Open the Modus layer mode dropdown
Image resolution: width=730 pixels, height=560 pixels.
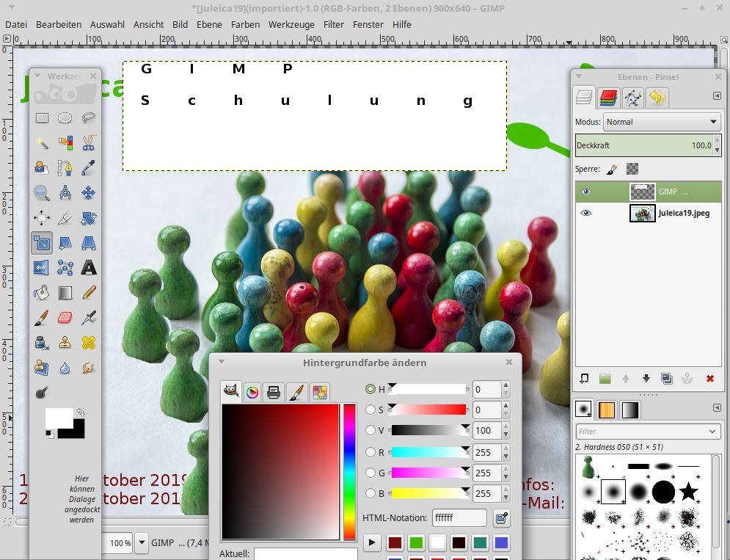662,122
